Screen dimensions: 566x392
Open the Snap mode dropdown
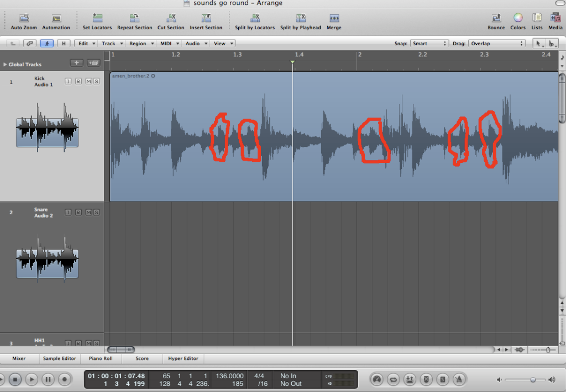click(429, 43)
